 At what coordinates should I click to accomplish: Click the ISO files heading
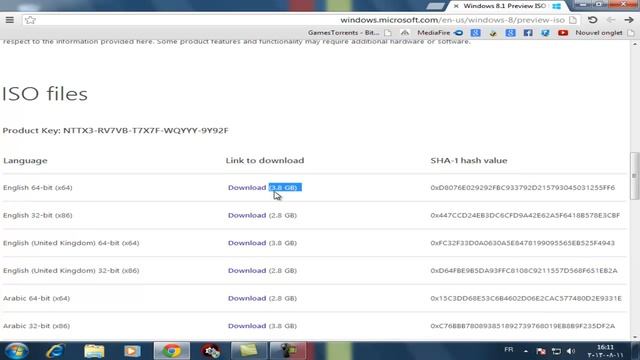point(45,93)
